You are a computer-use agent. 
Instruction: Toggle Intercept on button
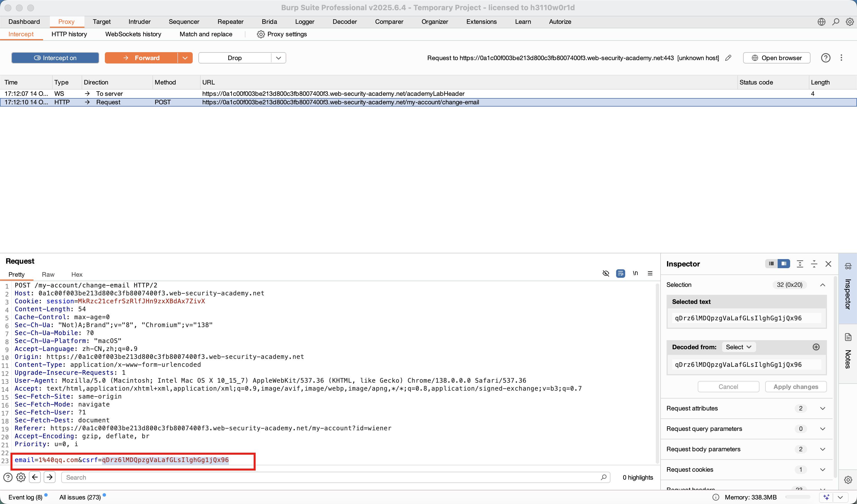coord(55,58)
